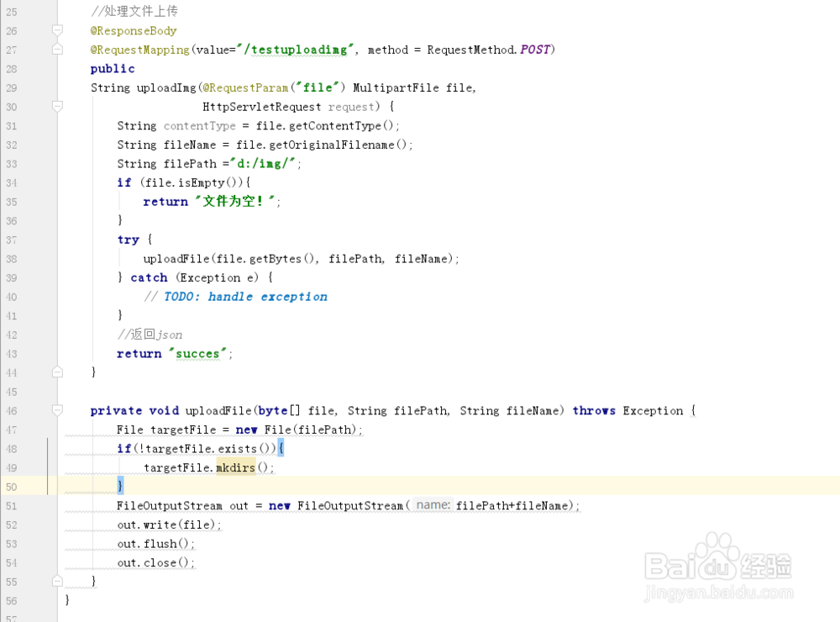
Task: Click HttpServletRequest type on line 30
Action: pyautogui.click(x=262, y=107)
